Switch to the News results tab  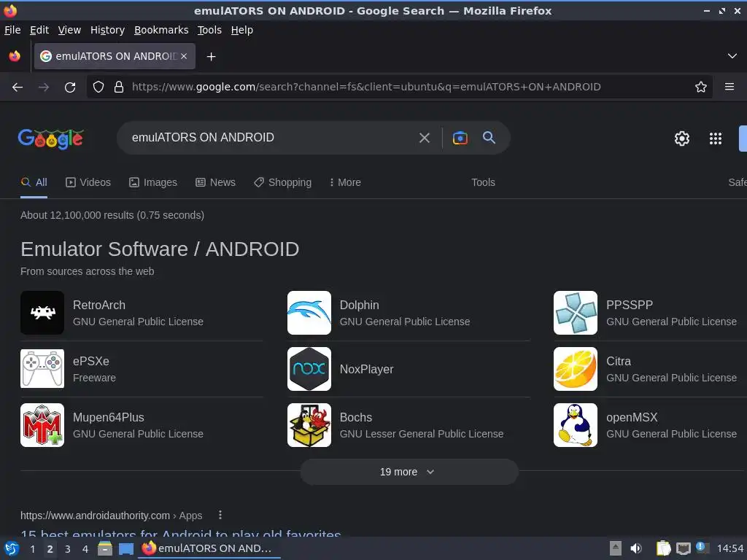click(x=215, y=182)
